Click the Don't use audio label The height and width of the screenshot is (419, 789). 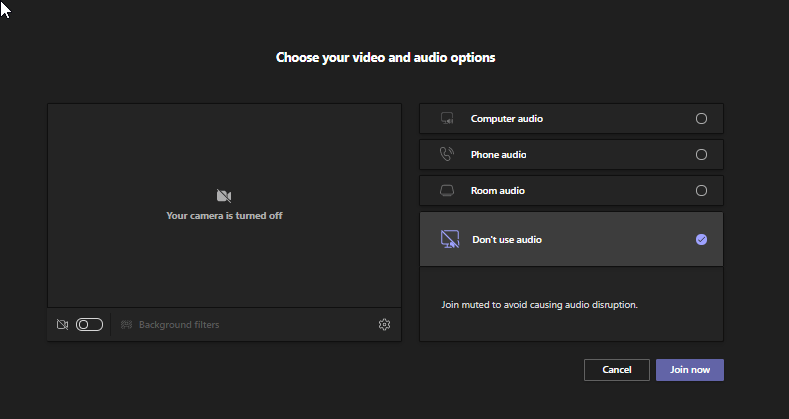tap(507, 239)
